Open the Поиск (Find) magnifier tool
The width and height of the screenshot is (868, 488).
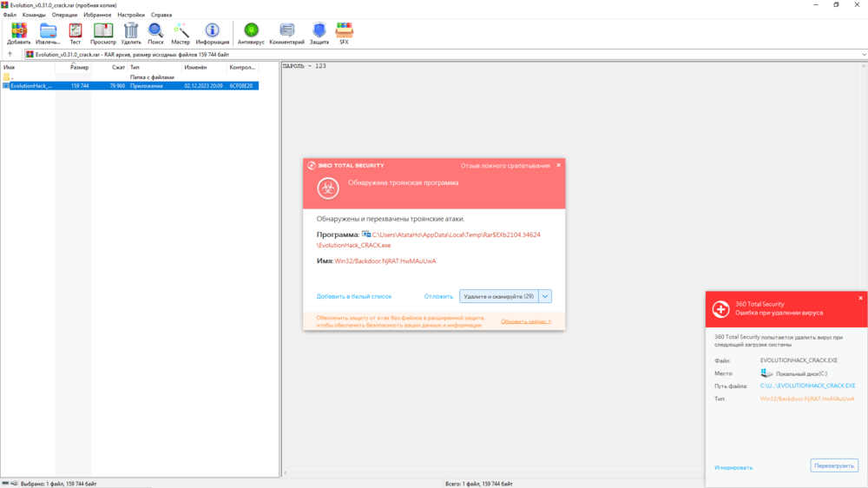pyautogui.click(x=155, y=33)
